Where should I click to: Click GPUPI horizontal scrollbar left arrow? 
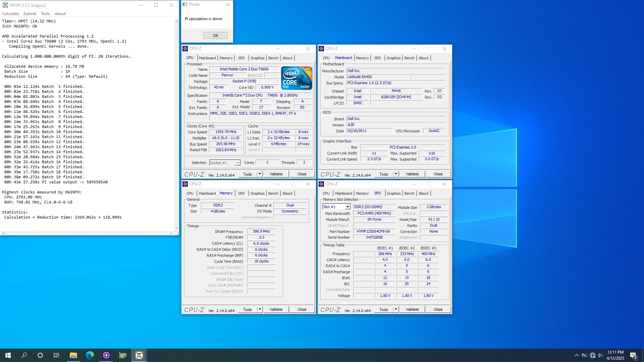click(x=3, y=233)
